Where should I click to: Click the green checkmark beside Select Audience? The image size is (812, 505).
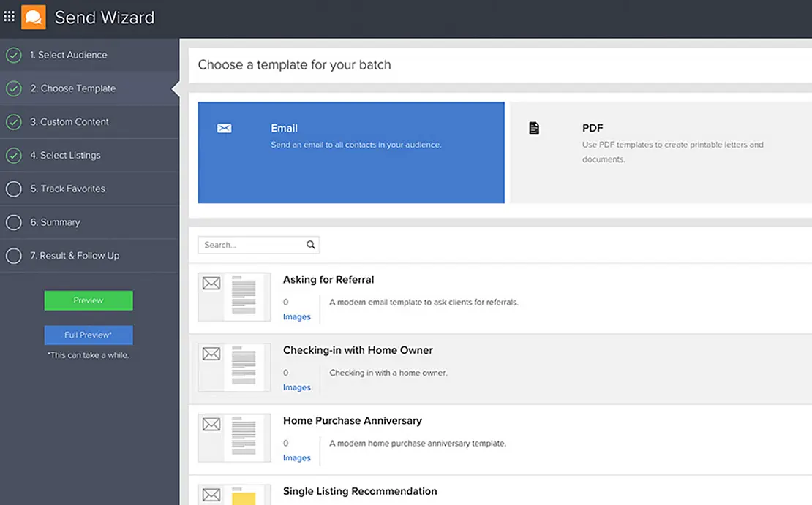point(13,55)
